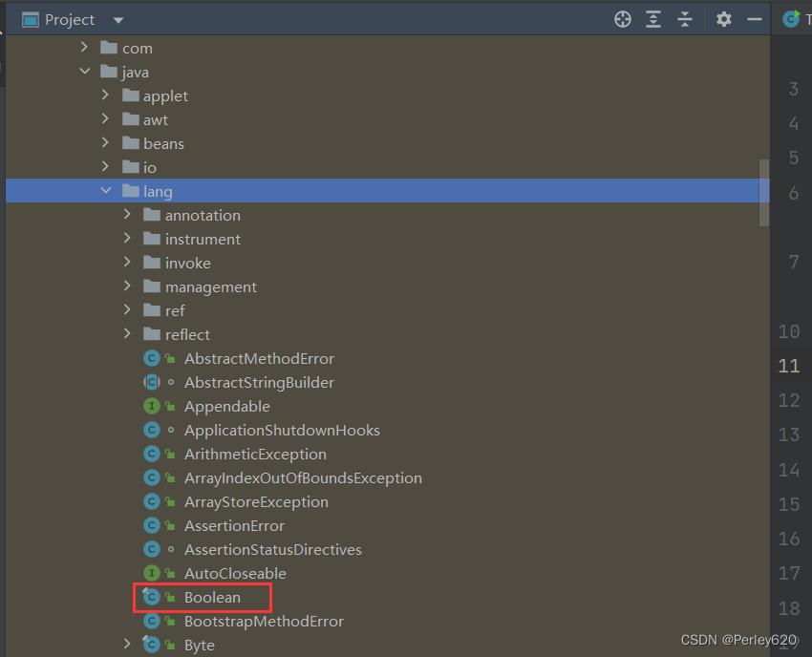
Task: Click the AbstractMethodError class icon
Action: tap(151, 358)
